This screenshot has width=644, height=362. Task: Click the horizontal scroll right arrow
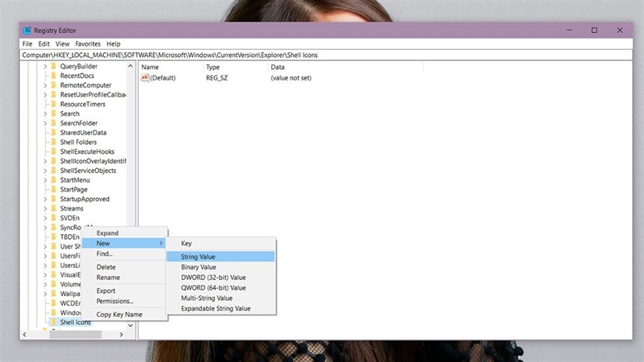click(x=122, y=335)
